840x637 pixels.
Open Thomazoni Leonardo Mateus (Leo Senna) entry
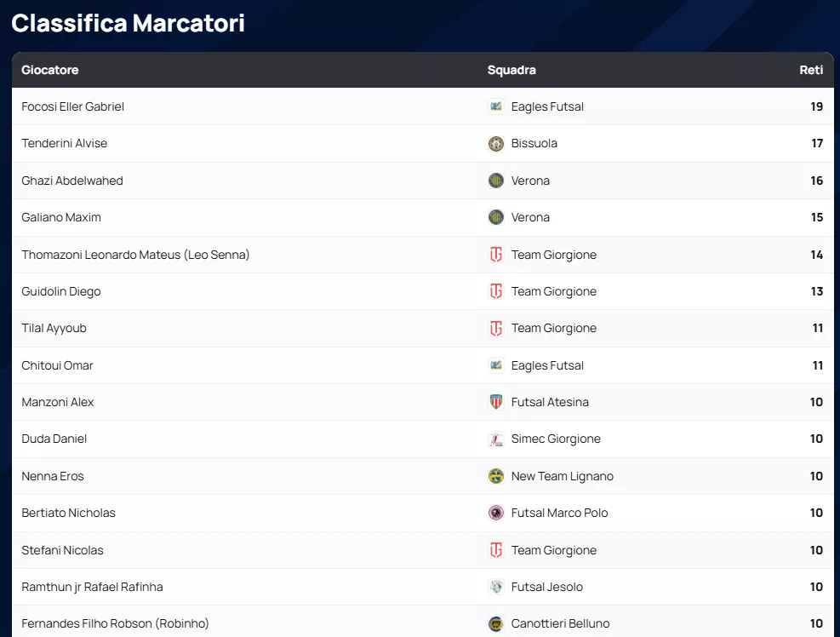tap(135, 255)
